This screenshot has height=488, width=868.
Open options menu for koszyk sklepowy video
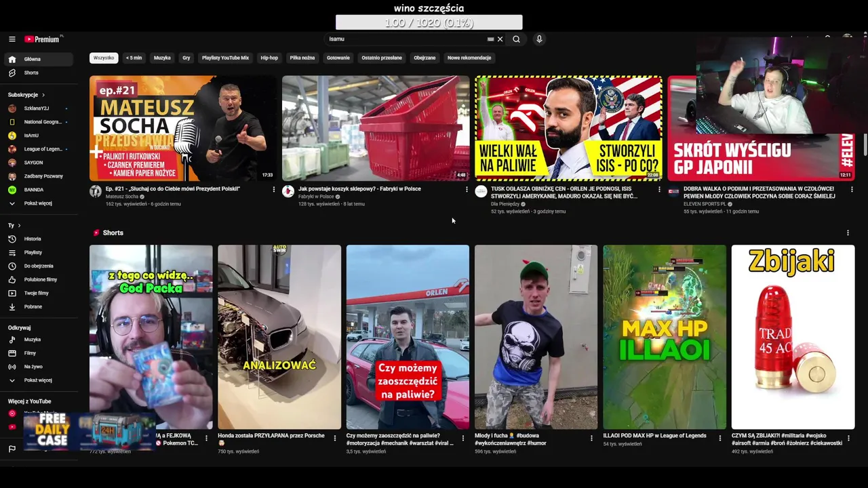coord(467,190)
